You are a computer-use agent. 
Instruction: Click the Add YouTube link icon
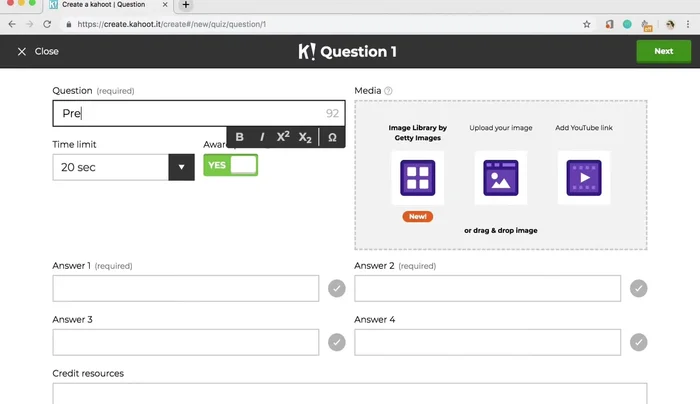(x=584, y=178)
